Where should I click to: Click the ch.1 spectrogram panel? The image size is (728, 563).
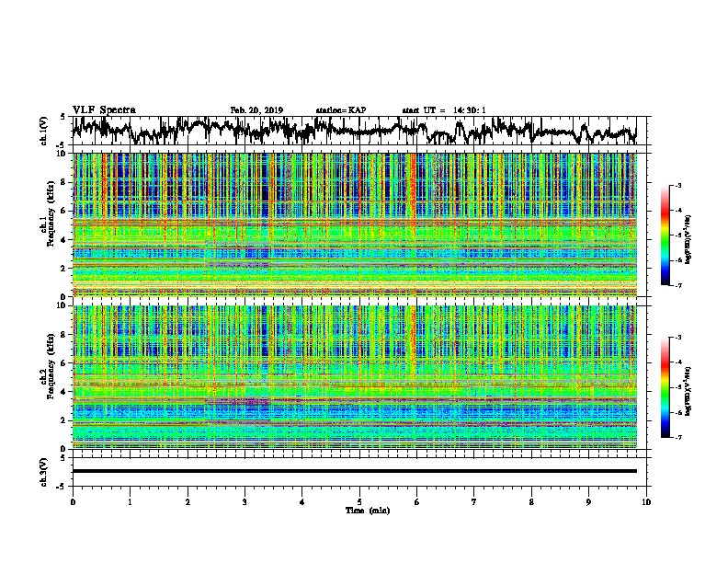355,224
